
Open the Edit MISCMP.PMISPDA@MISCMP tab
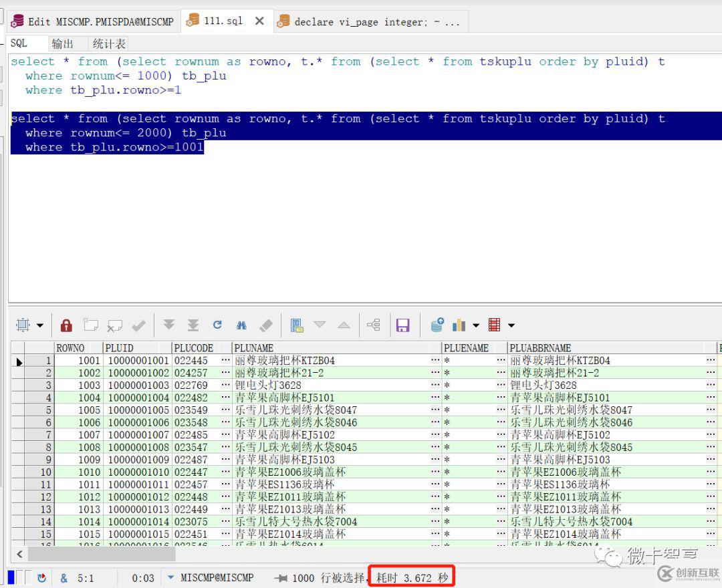click(x=92, y=21)
